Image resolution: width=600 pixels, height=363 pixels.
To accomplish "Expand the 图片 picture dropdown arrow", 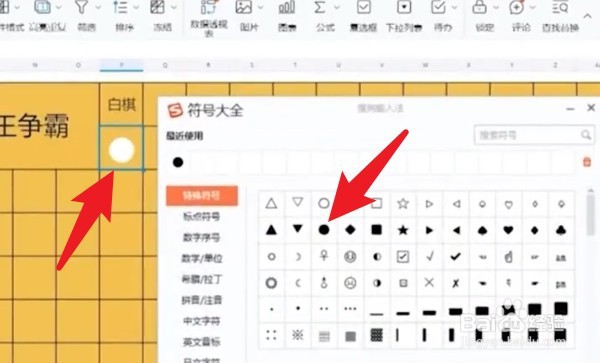I will 260,7.
